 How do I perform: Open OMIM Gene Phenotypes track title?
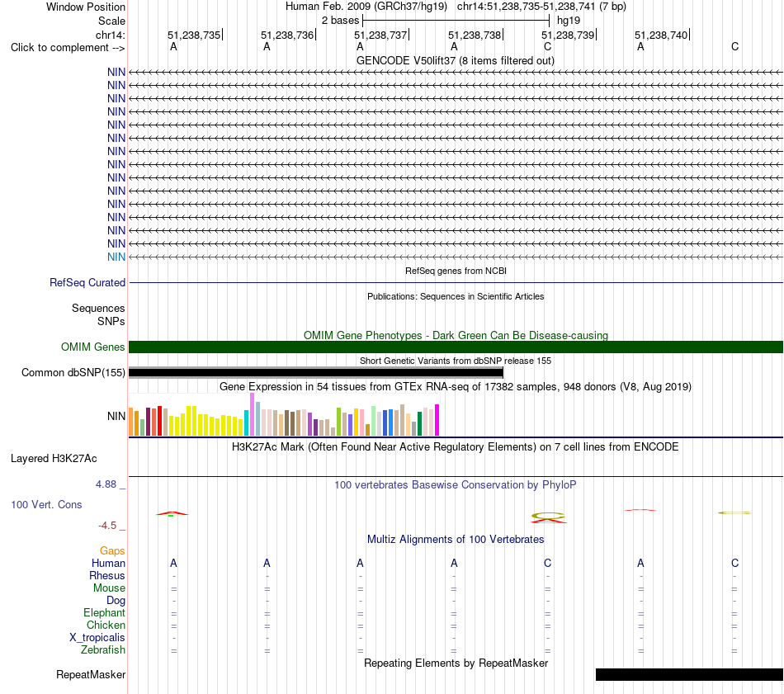(456, 336)
